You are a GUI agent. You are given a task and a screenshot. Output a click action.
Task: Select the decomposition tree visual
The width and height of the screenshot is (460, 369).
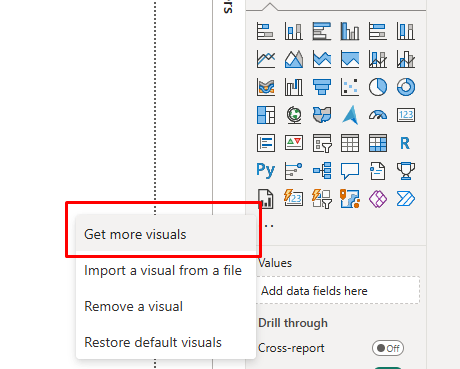coord(322,171)
